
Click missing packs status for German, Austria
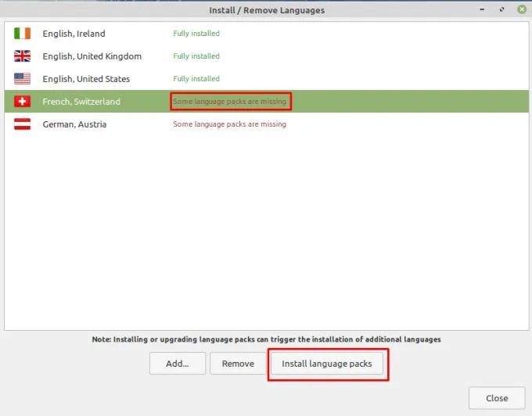pyautogui.click(x=230, y=124)
